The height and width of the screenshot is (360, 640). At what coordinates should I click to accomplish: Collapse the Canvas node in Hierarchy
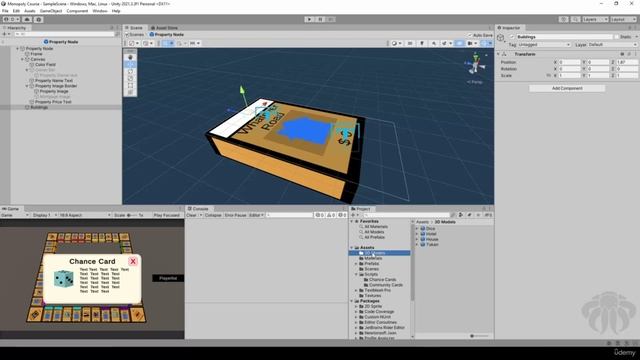(22, 59)
